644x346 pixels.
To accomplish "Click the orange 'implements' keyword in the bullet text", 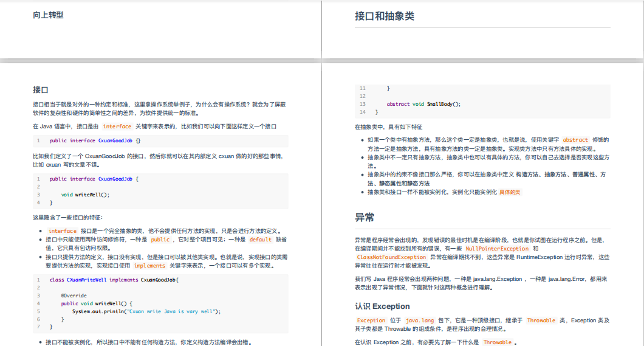I will coord(149,266).
